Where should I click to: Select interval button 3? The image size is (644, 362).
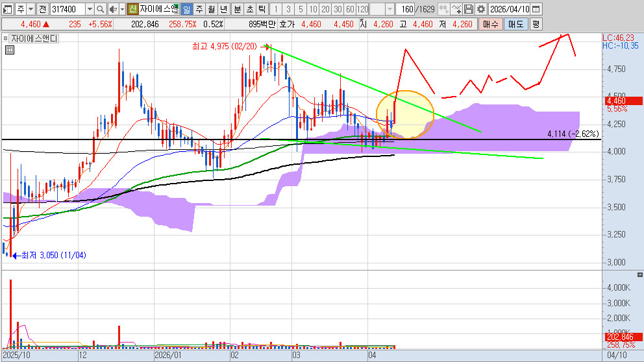coord(288,8)
